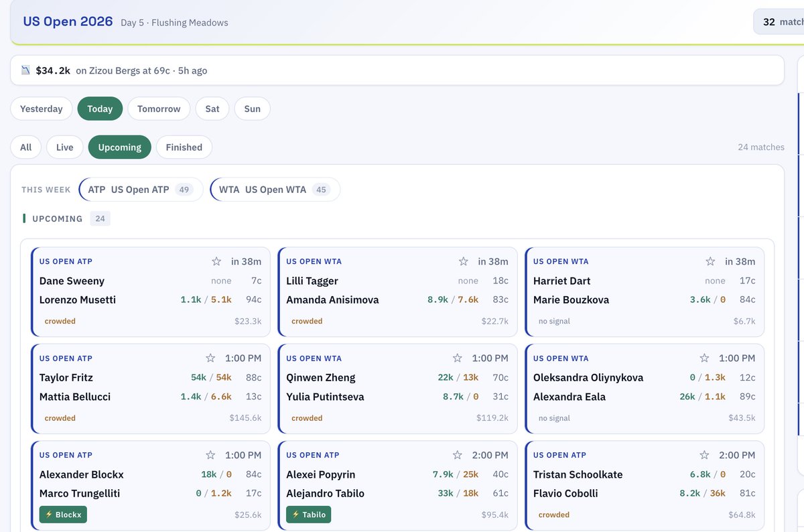Filter to Upcoming matches
Screen dimensions: 804x532
[120, 147]
